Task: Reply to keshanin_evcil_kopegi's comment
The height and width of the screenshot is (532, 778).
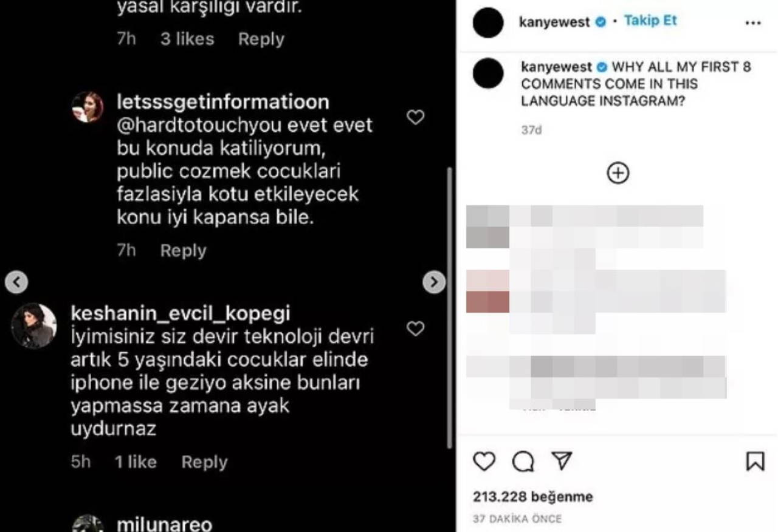Action: (x=204, y=462)
